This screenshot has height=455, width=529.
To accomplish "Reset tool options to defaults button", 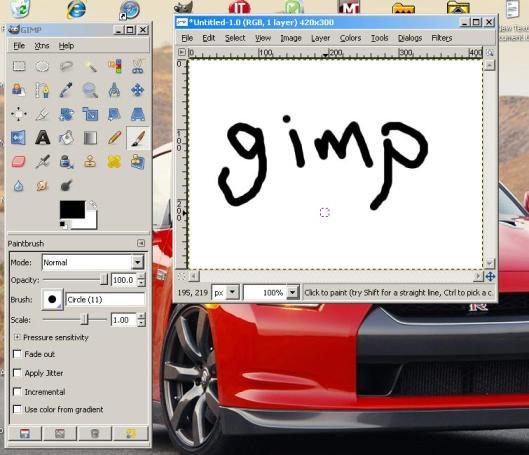I will 131,434.
